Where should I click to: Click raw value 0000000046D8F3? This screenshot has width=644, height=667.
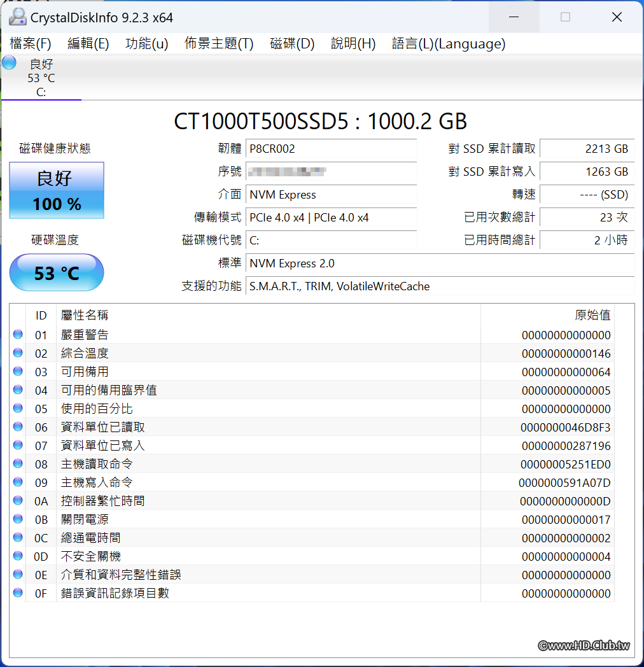(x=565, y=428)
